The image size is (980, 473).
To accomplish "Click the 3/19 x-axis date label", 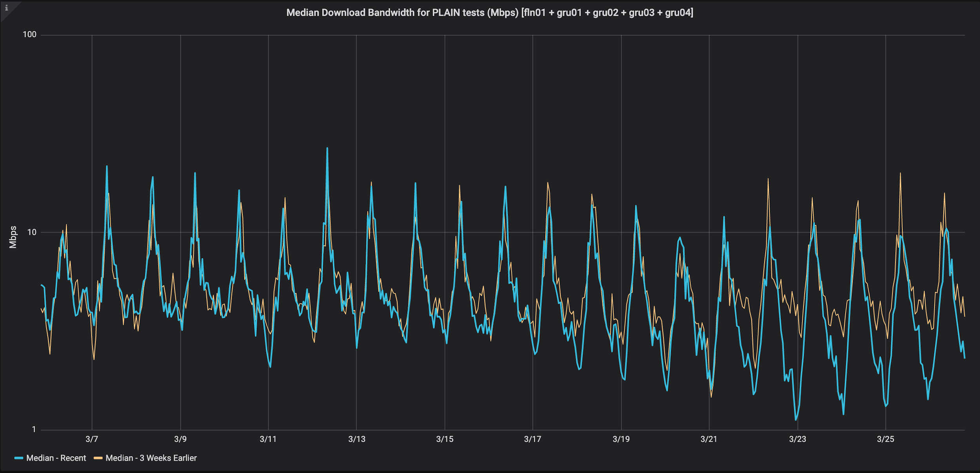I will [621, 439].
